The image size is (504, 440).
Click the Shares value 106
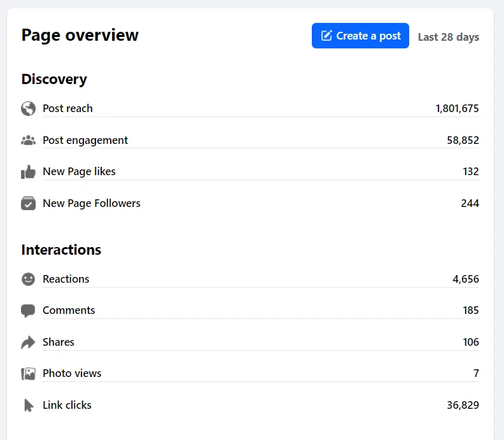click(x=471, y=342)
